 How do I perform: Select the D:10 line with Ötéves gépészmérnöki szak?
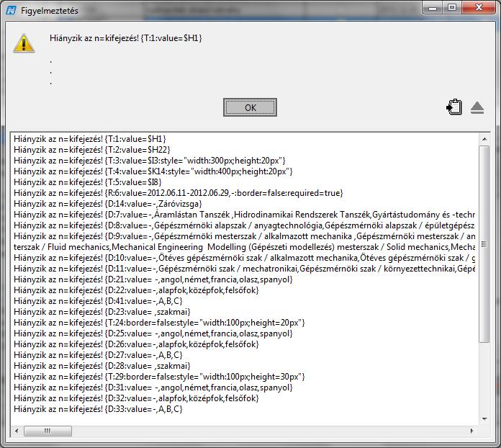click(245, 258)
